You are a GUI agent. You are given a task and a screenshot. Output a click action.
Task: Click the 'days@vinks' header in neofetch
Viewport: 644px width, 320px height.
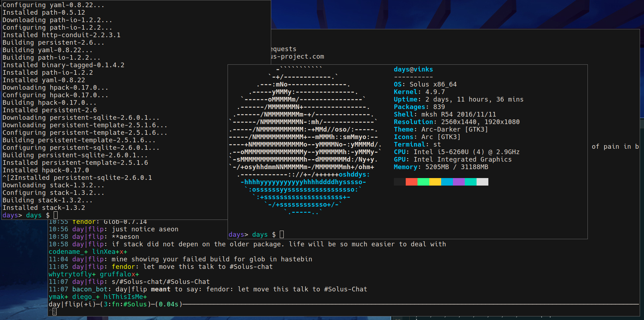[x=413, y=69]
